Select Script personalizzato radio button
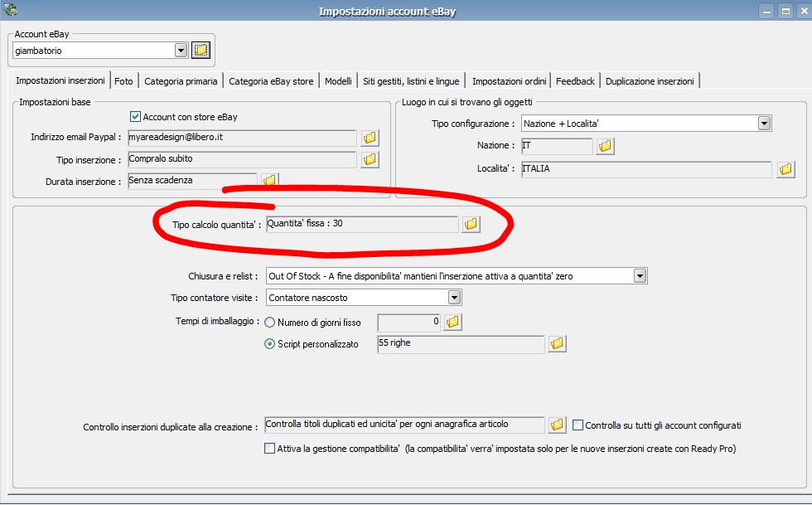The width and height of the screenshot is (812, 505). pos(269,344)
